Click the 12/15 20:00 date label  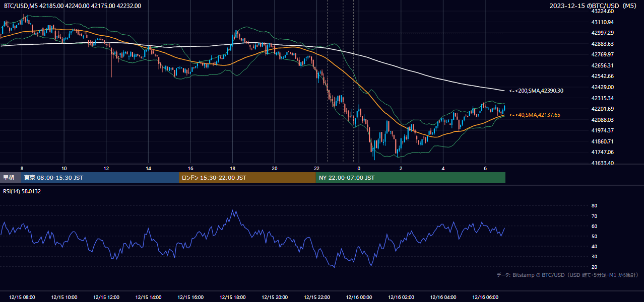tap(275, 297)
